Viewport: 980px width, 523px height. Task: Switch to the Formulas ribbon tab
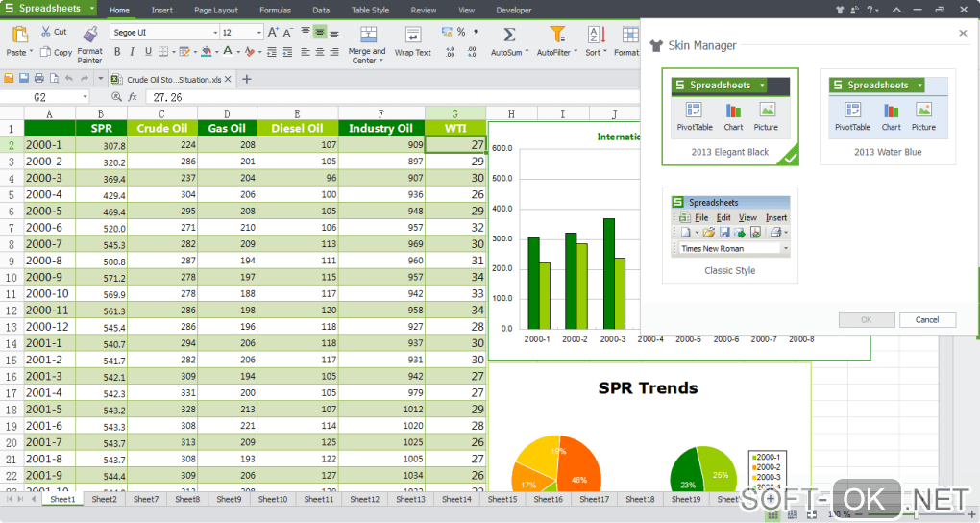275,10
